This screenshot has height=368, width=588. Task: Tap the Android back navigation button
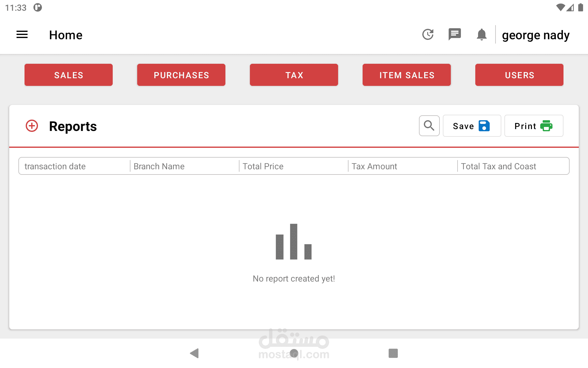194,353
